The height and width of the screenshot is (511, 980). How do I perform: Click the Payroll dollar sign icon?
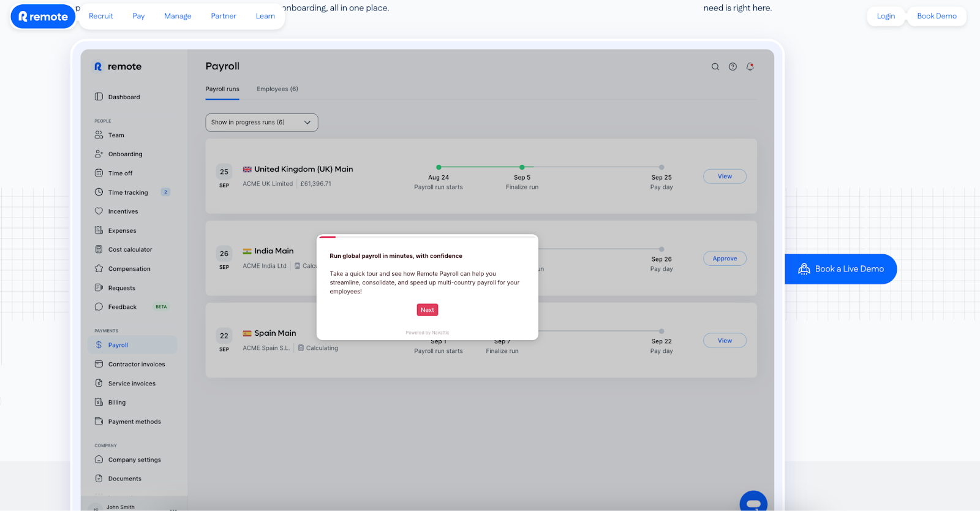pyautogui.click(x=99, y=345)
